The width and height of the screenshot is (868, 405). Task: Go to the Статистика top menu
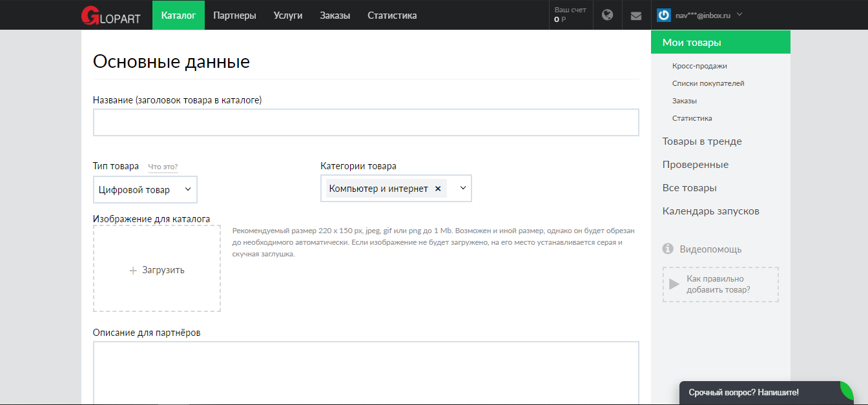point(392,15)
